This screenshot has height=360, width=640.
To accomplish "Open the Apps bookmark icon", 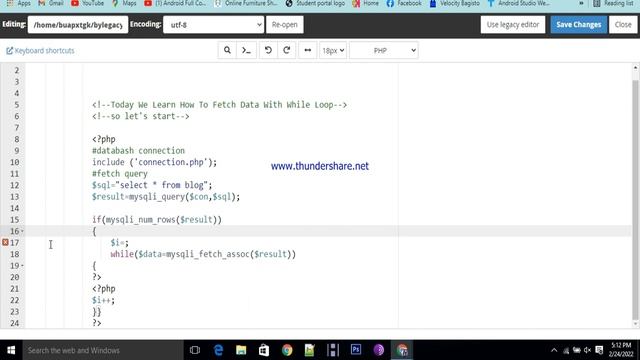I will 10,3.
